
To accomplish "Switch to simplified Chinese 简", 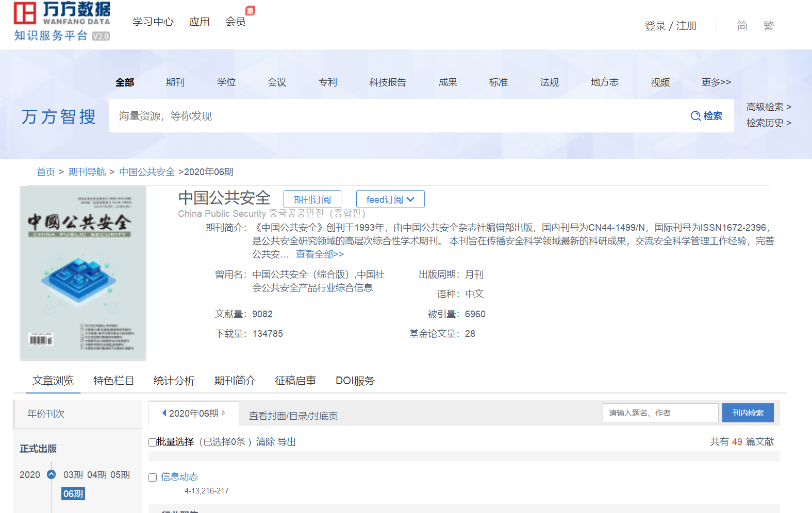I will coord(742,26).
